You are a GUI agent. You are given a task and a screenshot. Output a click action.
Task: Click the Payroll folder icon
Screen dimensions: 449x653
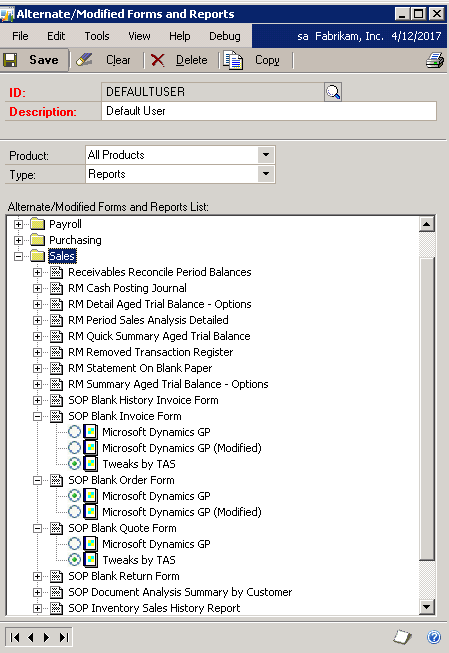(x=37, y=224)
